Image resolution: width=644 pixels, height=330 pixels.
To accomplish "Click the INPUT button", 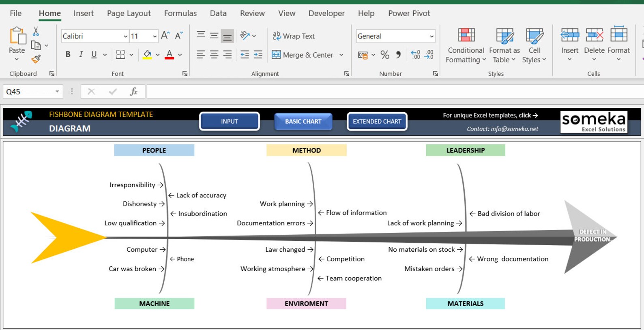I will (230, 121).
